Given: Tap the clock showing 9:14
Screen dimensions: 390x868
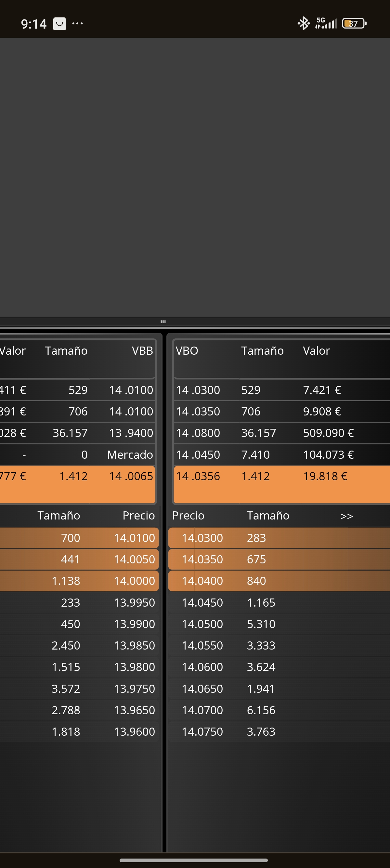Looking at the screenshot, I should pyautogui.click(x=34, y=24).
